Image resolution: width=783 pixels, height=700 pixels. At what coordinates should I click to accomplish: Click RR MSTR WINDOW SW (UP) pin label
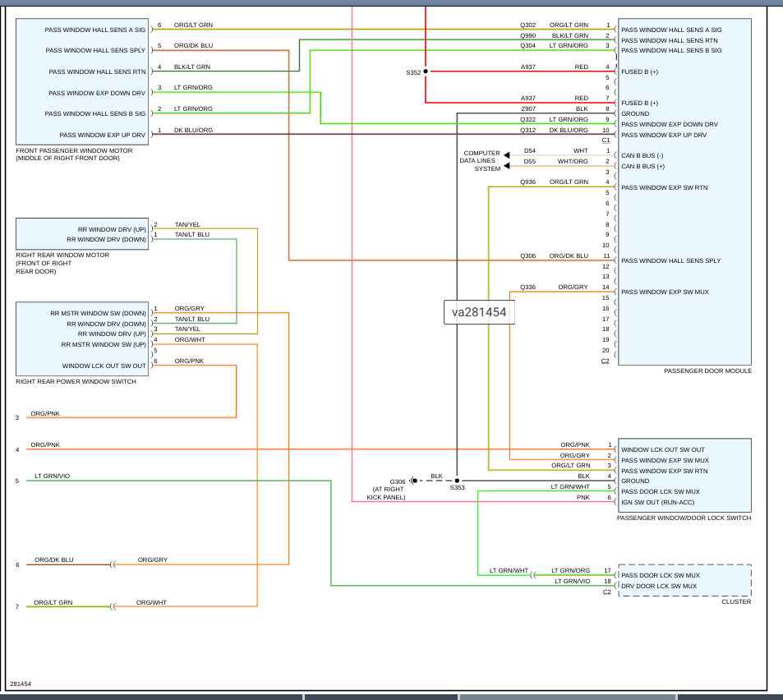(x=104, y=345)
